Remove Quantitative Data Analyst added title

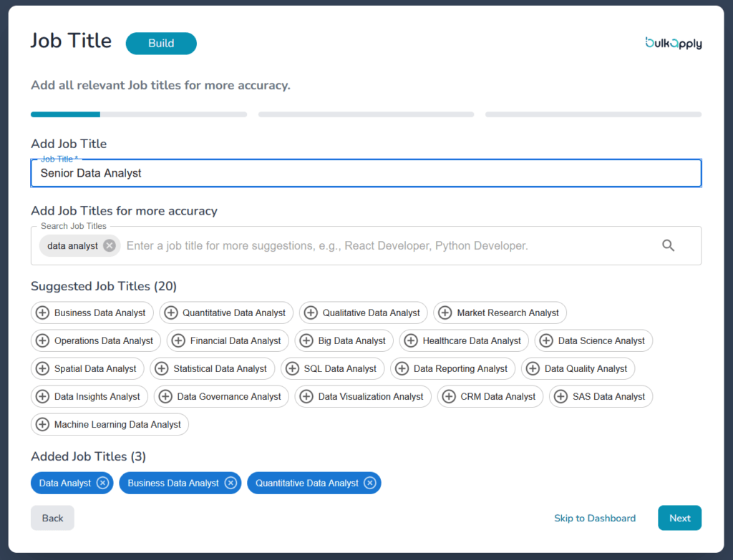[369, 483]
